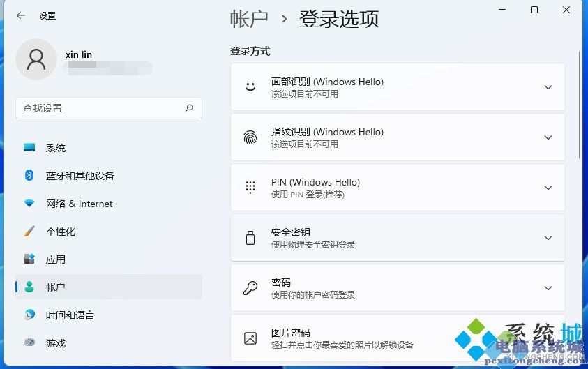The height and width of the screenshot is (369, 588).
Task: Click the apps icon next to 应用
Action: click(29, 259)
